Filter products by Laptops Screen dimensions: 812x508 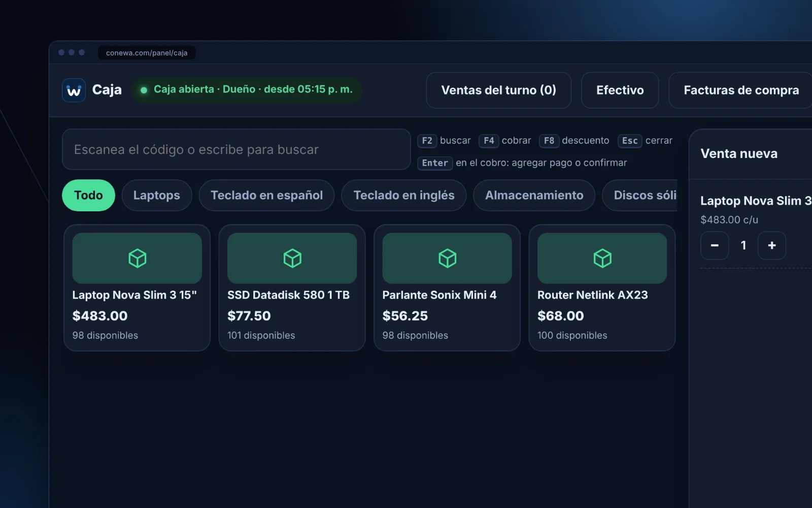(x=157, y=195)
